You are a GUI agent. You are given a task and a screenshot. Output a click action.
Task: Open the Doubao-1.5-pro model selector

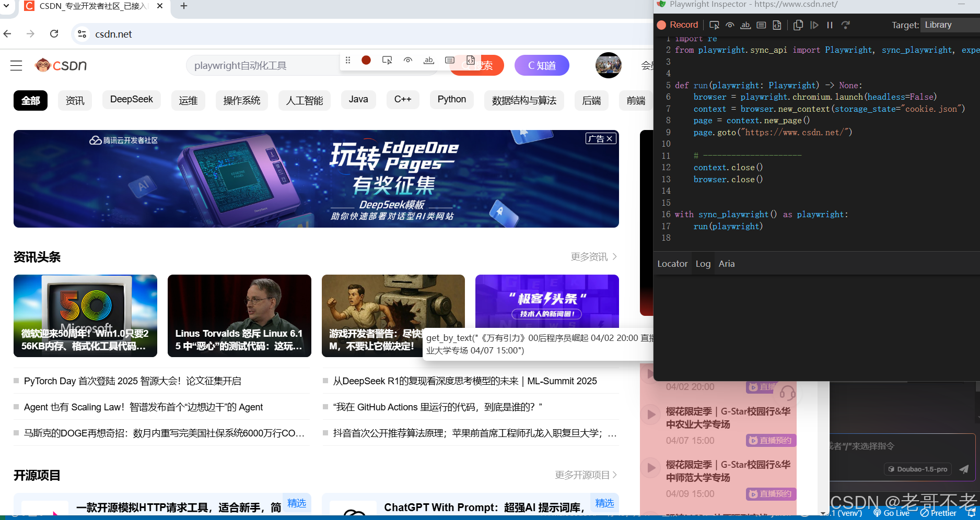(x=918, y=469)
